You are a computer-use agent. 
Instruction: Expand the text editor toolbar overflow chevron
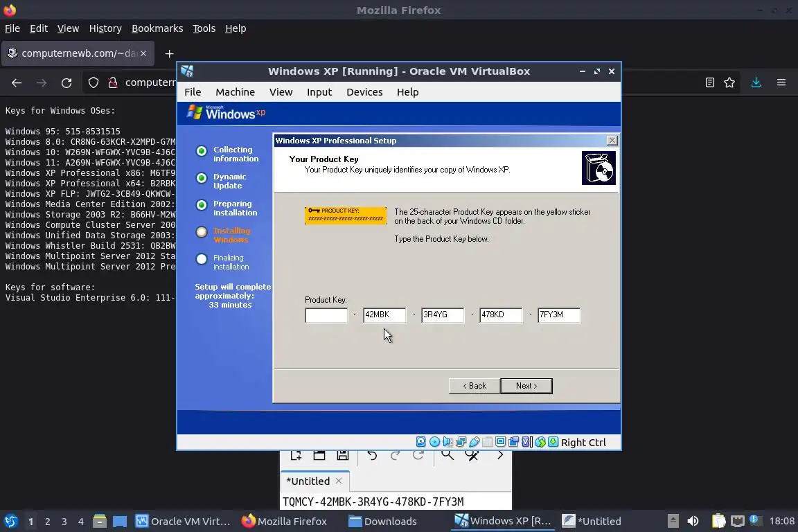tap(499, 454)
